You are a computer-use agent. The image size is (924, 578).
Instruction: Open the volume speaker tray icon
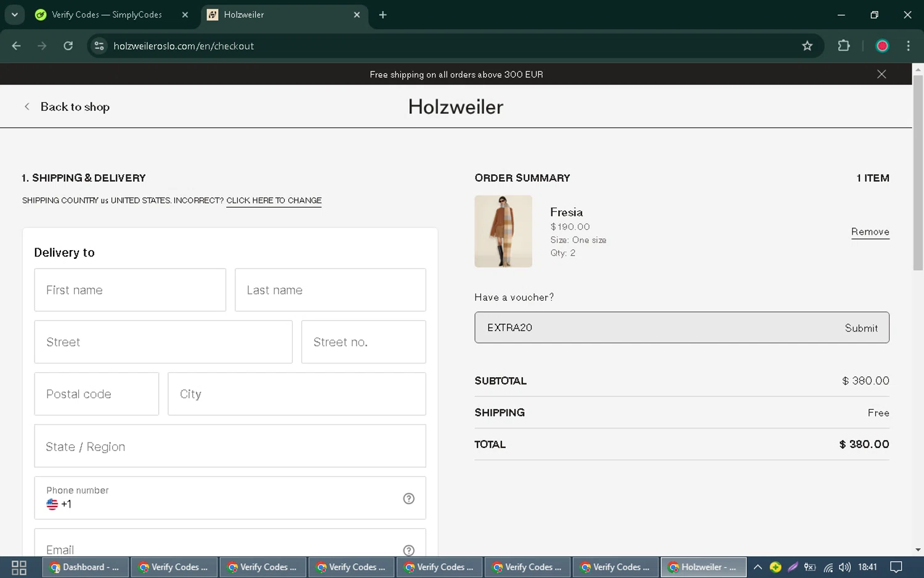pyautogui.click(x=845, y=568)
